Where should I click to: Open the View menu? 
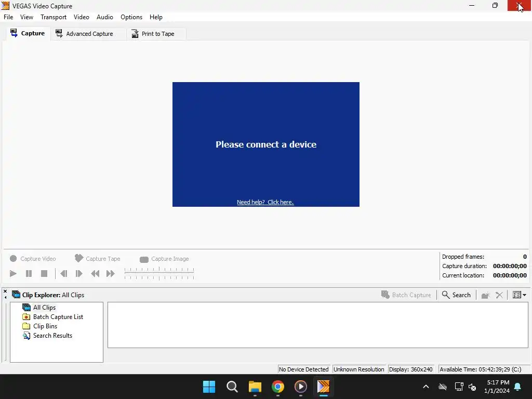point(26,17)
